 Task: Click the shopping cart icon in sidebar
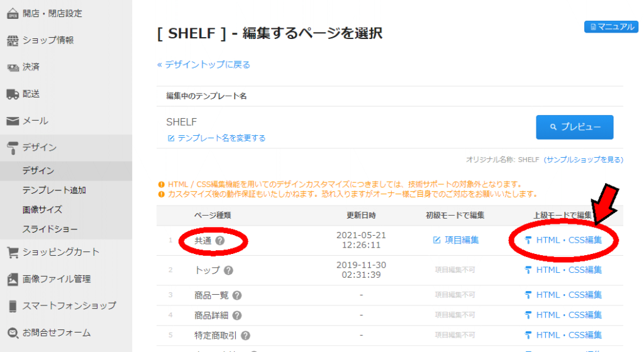13,252
